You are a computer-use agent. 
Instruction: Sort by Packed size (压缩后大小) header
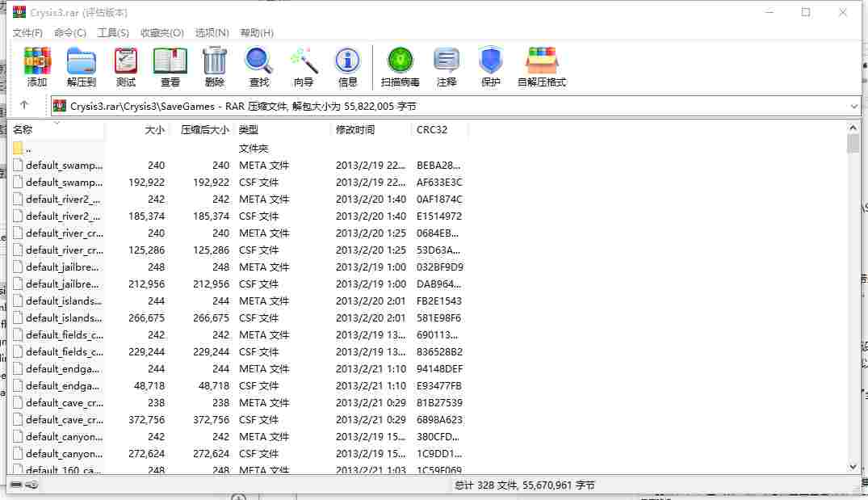[x=202, y=129]
